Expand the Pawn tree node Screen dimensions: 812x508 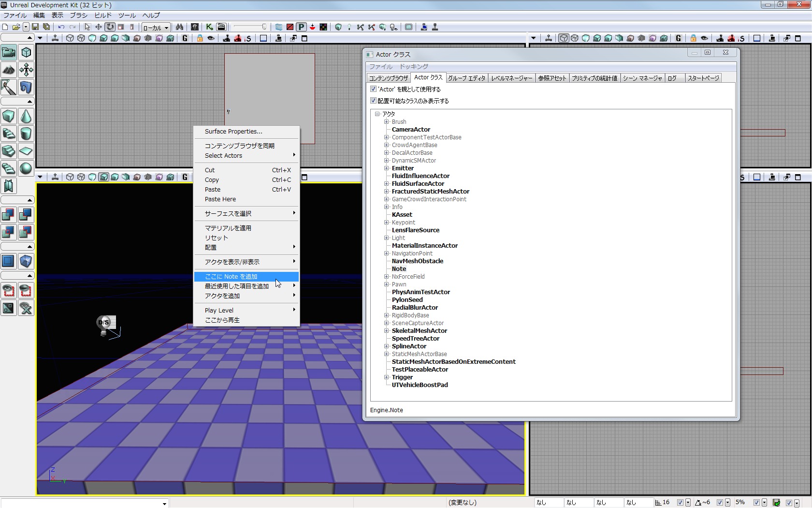(x=387, y=284)
